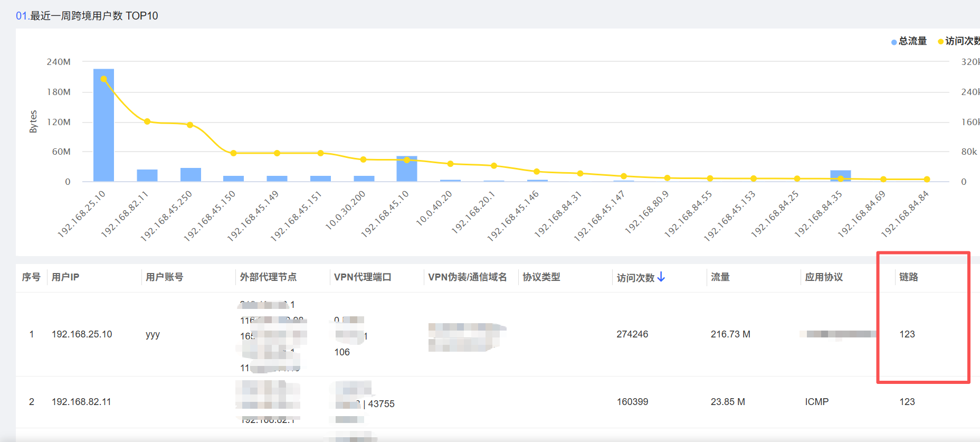This screenshot has width=980, height=442.
Task: Click the blue bar for 192.168.45.10
Action: (406, 169)
